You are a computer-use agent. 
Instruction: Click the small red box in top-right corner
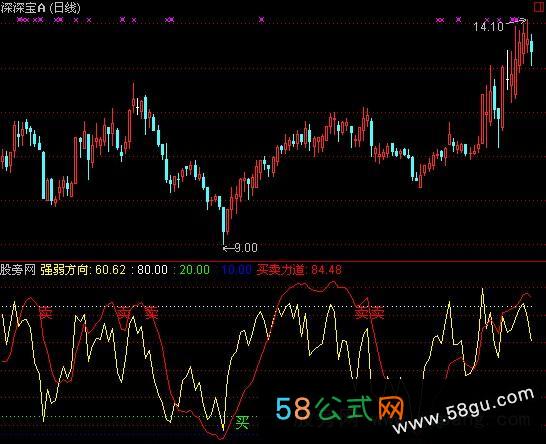point(539,7)
